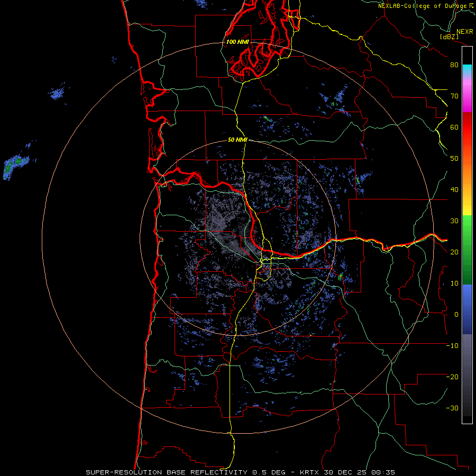Select the 80 value on the dBZ scale
Screen dimensions: 476x476
454,65
